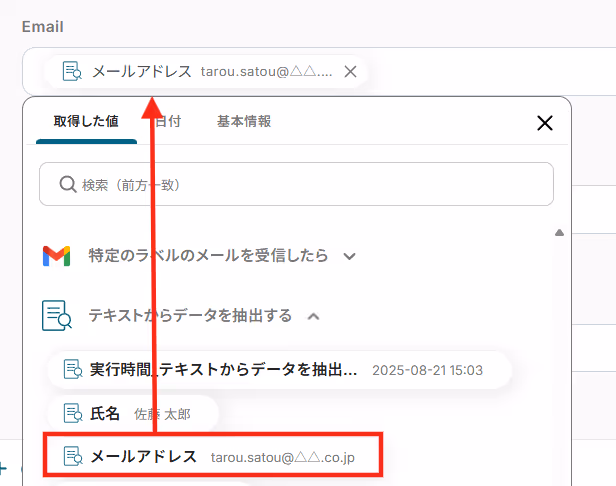This screenshot has width=616, height=486.
Task: Select 実行時間_テキストからデータを抽出 value
Action: tap(279, 370)
